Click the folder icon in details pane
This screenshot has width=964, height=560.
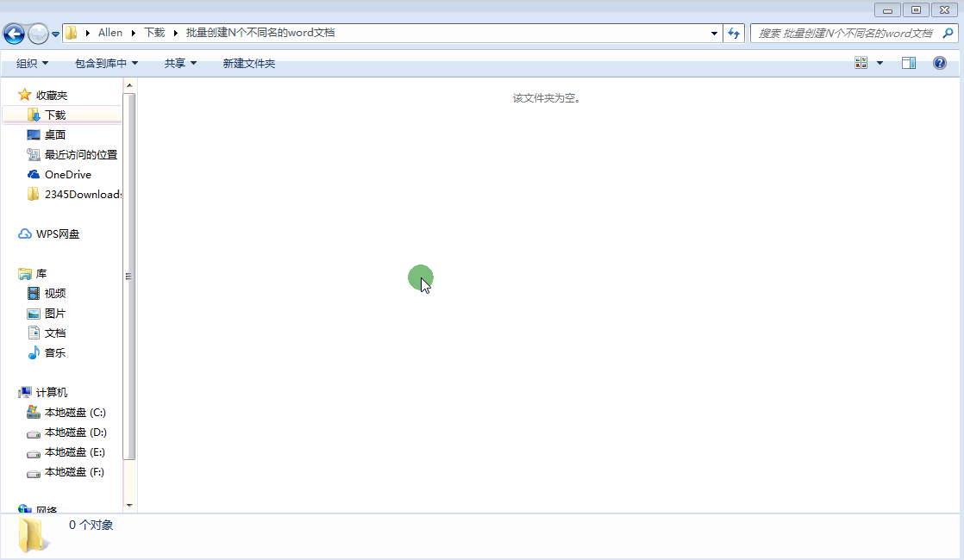pos(32,535)
